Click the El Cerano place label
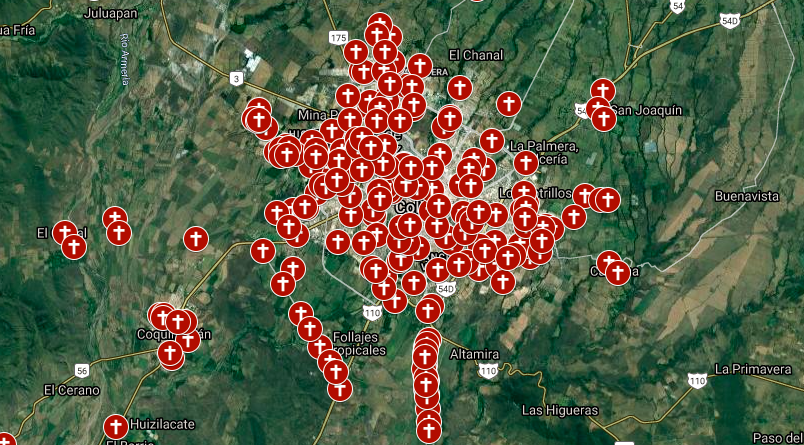Image resolution: width=804 pixels, height=445 pixels. pyautogui.click(x=72, y=390)
